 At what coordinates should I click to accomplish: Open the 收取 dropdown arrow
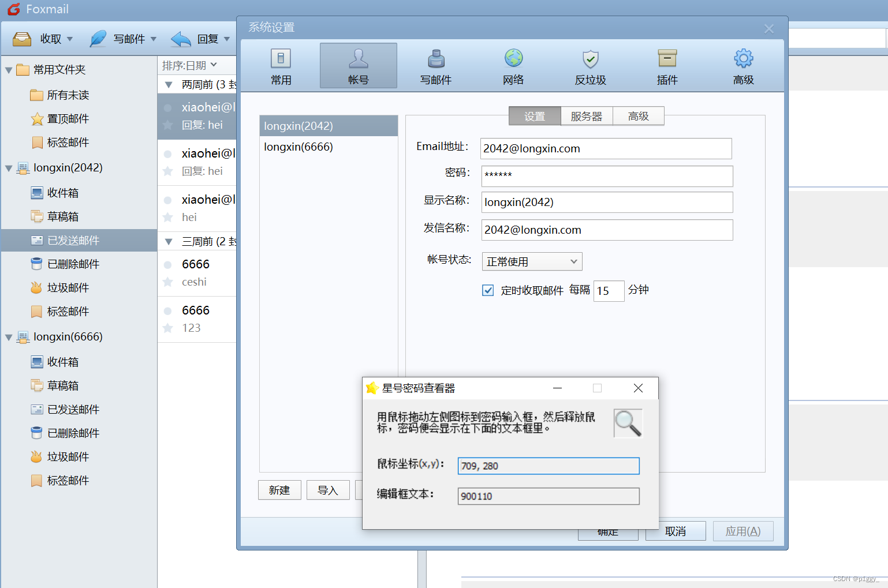point(70,39)
